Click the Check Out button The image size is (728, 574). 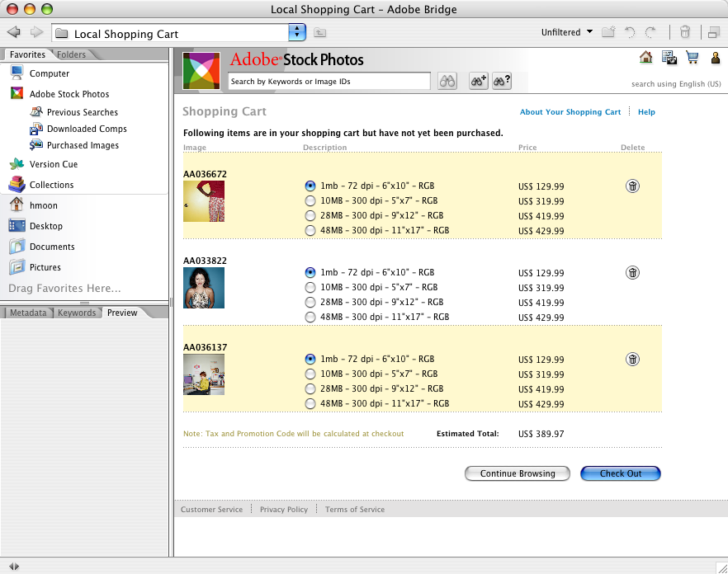621,473
